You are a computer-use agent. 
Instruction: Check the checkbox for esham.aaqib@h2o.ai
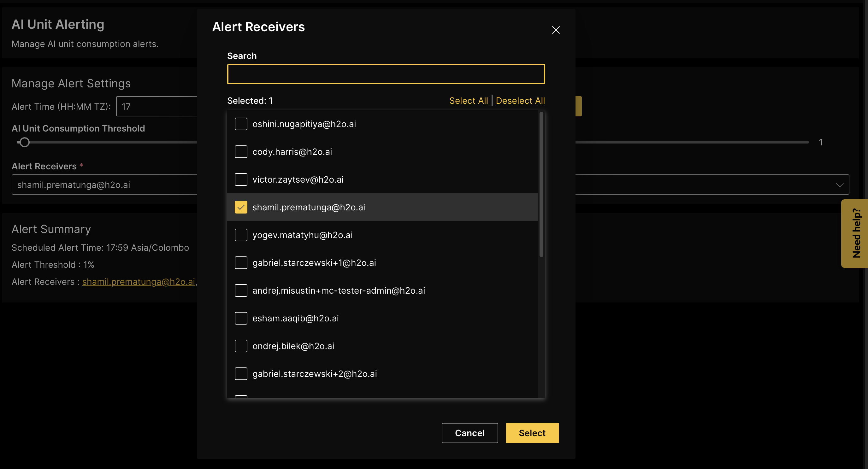[241, 318]
